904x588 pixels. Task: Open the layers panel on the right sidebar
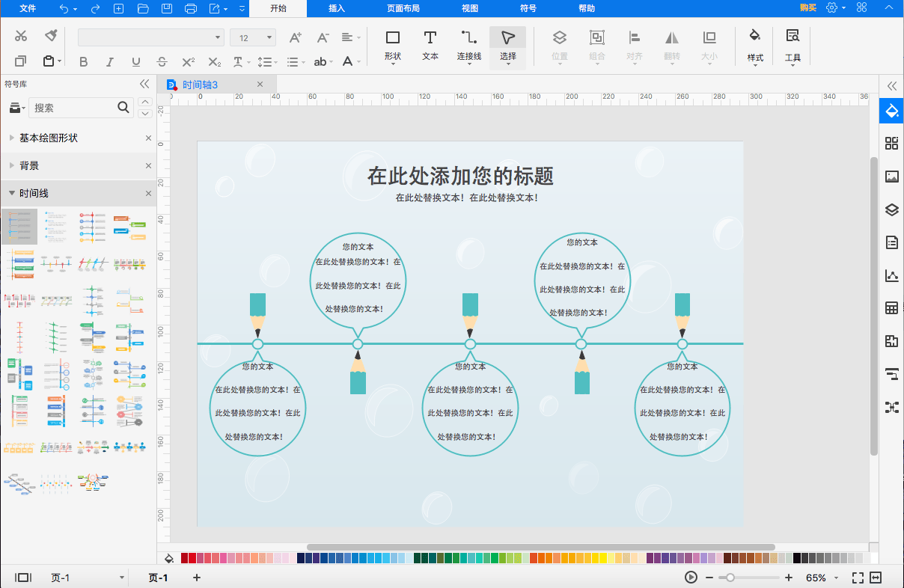click(x=891, y=210)
